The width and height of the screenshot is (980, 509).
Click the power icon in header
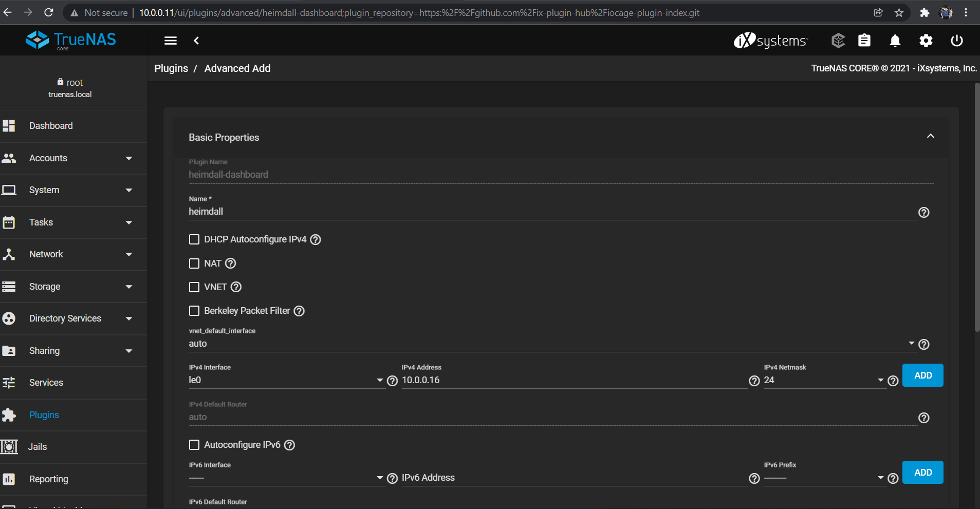click(x=956, y=41)
